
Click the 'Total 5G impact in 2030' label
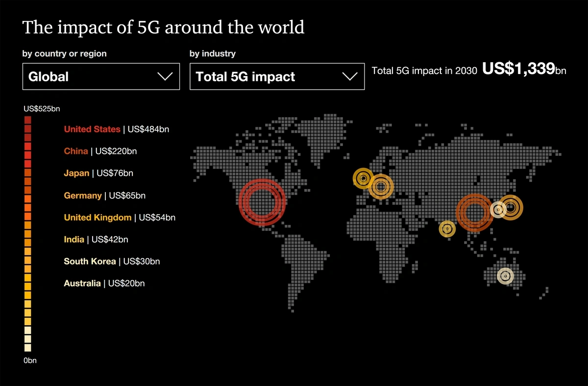click(x=424, y=71)
